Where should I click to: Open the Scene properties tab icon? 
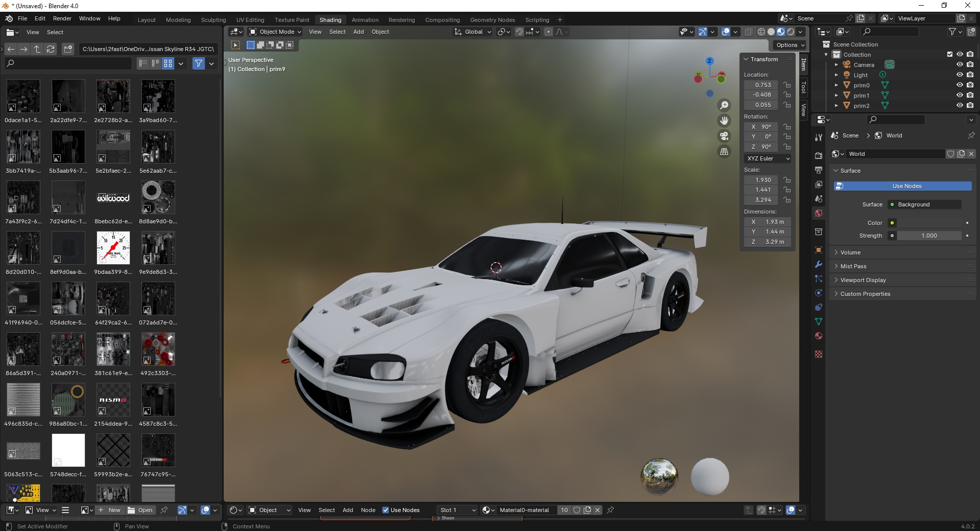coord(819,198)
